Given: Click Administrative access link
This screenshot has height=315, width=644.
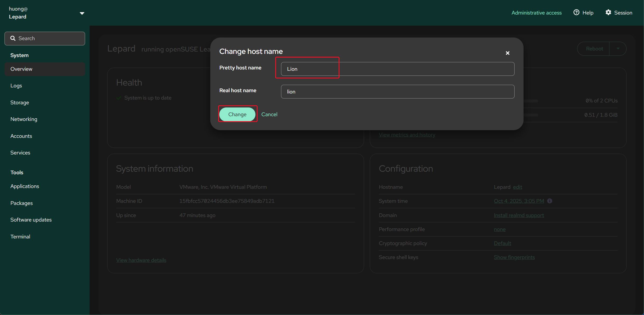Looking at the screenshot, I should point(536,13).
